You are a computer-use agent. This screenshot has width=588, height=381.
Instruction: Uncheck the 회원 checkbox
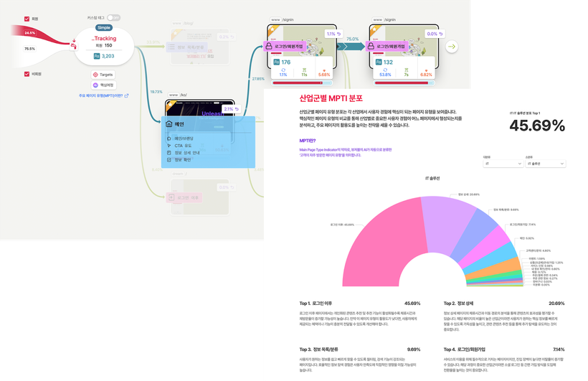(27, 18)
